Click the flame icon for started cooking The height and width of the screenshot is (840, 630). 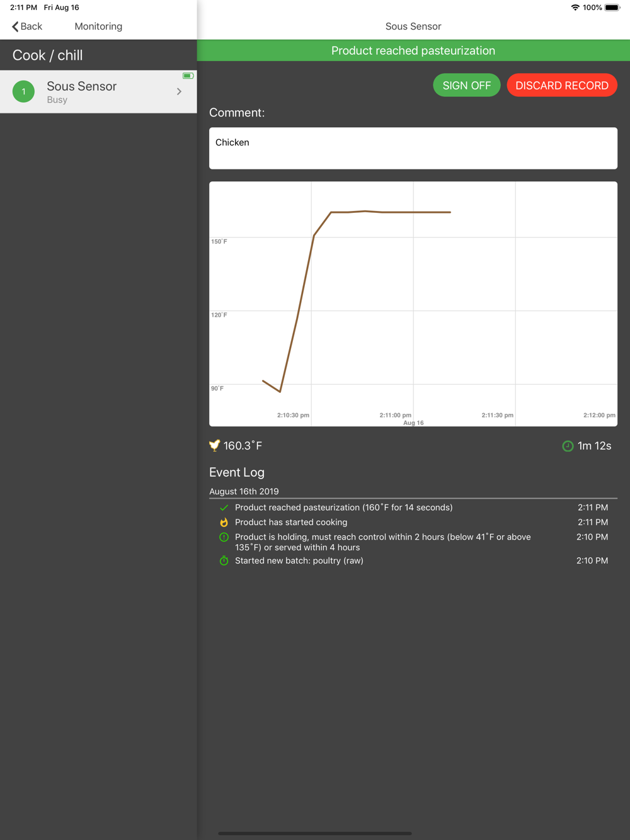[224, 523]
